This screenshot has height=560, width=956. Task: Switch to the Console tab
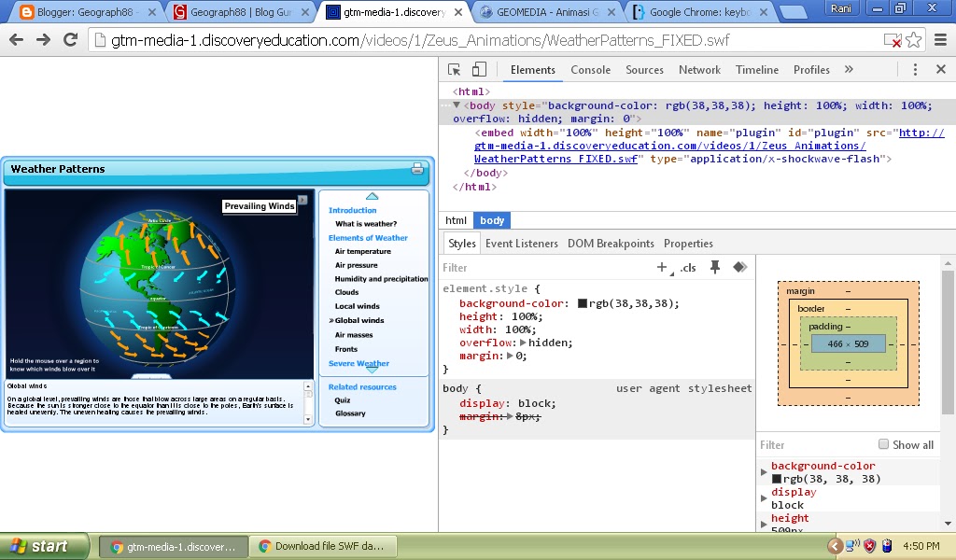point(590,69)
